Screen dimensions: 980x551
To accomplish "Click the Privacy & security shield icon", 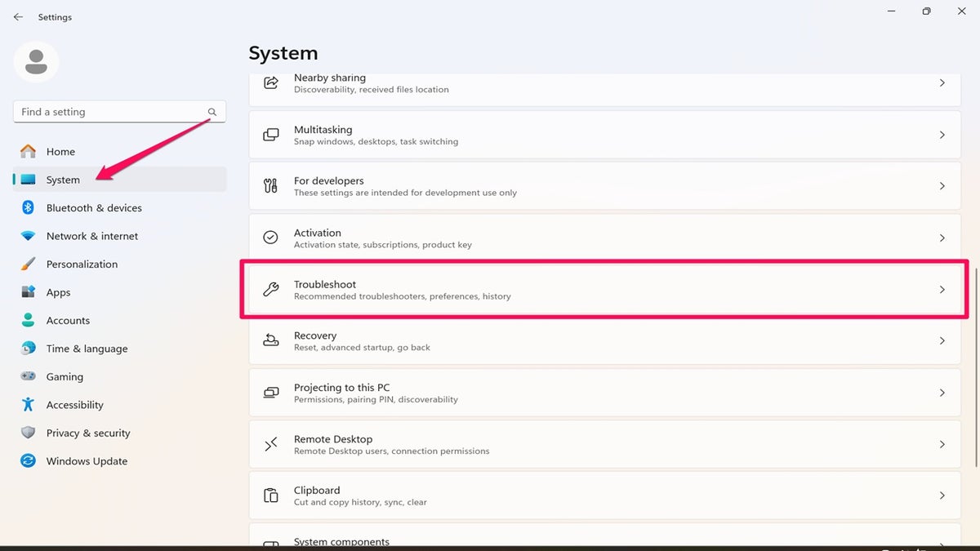I will (29, 433).
